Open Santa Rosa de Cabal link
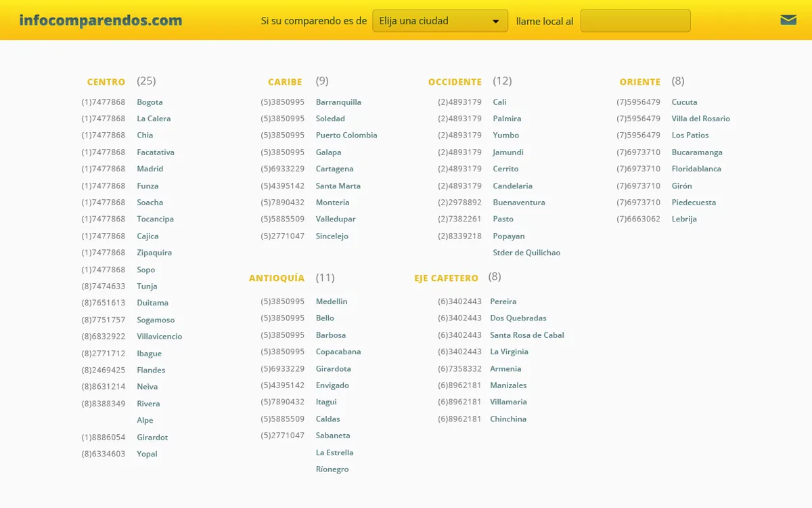Image resolution: width=812 pixels, height=508 pixels. click(x=527, y=335)
